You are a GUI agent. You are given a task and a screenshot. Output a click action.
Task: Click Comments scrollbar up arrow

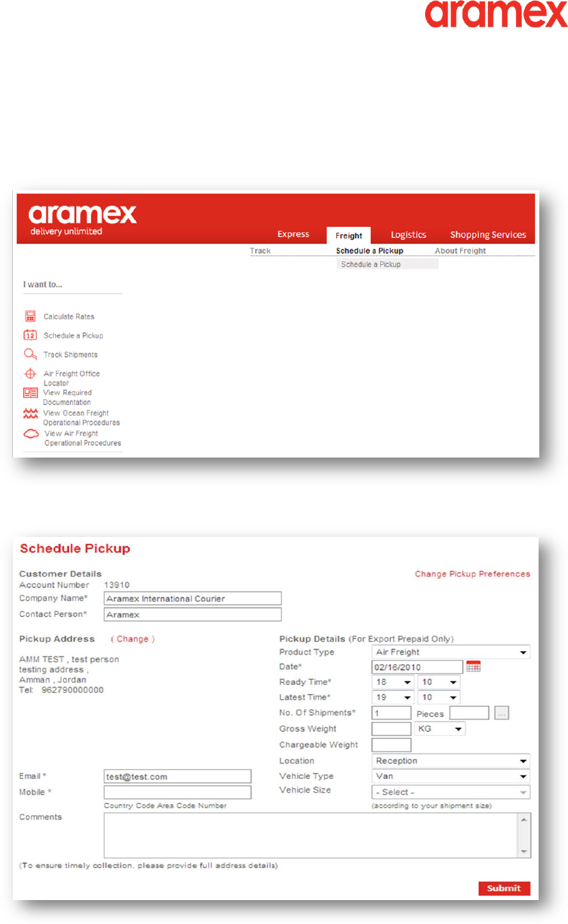524,819
